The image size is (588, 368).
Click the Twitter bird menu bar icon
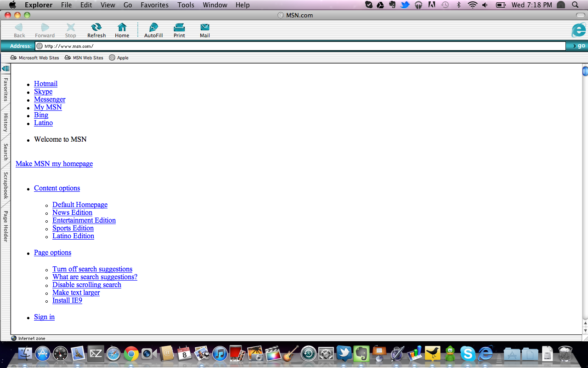(405, 5)
